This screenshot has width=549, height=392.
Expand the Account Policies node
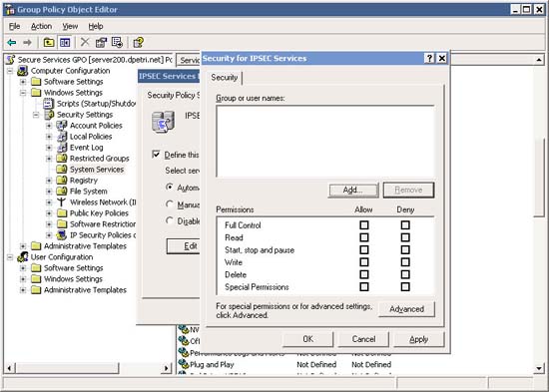(x=49, y=126)
